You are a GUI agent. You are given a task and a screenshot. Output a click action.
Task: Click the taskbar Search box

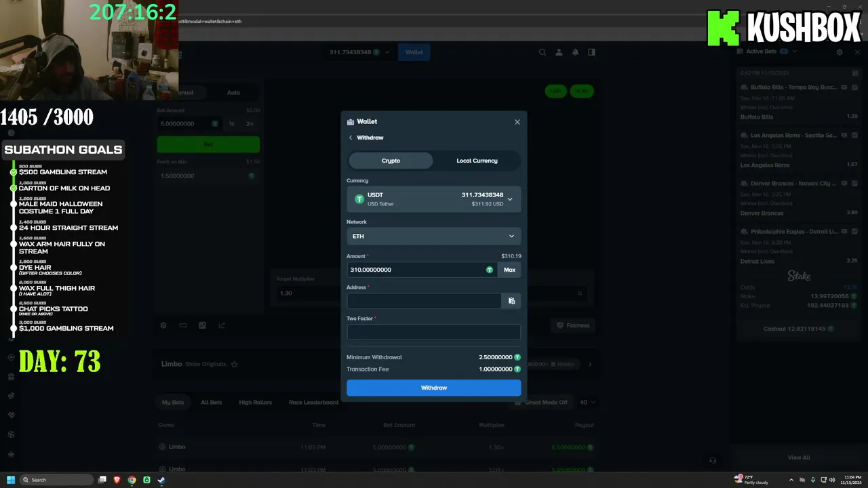coord(57,480)
